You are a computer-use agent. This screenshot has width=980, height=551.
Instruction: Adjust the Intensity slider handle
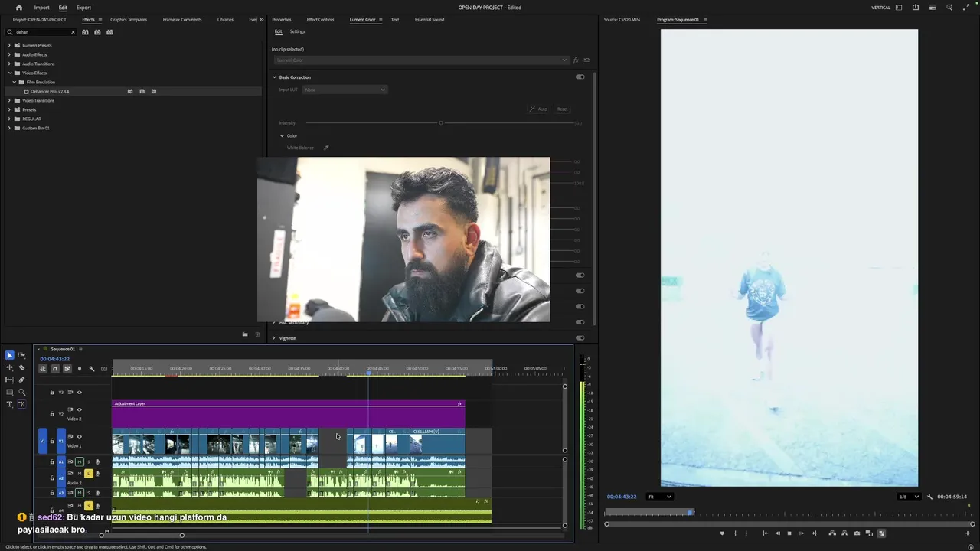pyautogui.click(x=440, y=122)
